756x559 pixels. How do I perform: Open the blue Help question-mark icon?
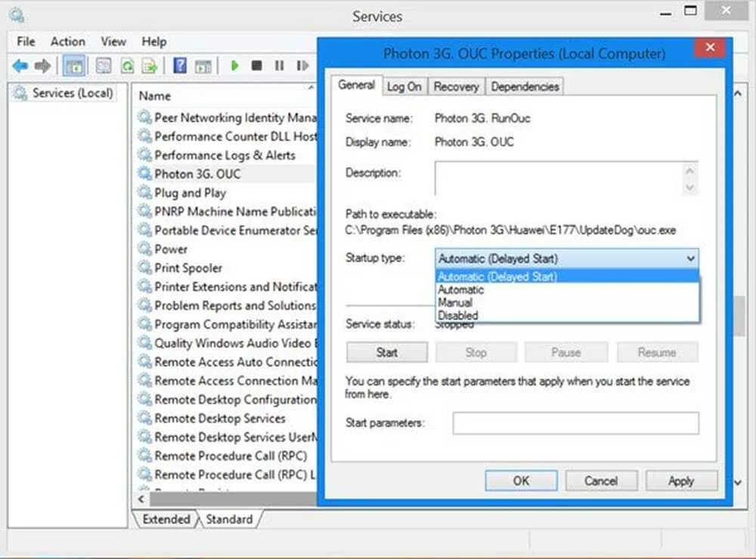click(x=180, y=66)
